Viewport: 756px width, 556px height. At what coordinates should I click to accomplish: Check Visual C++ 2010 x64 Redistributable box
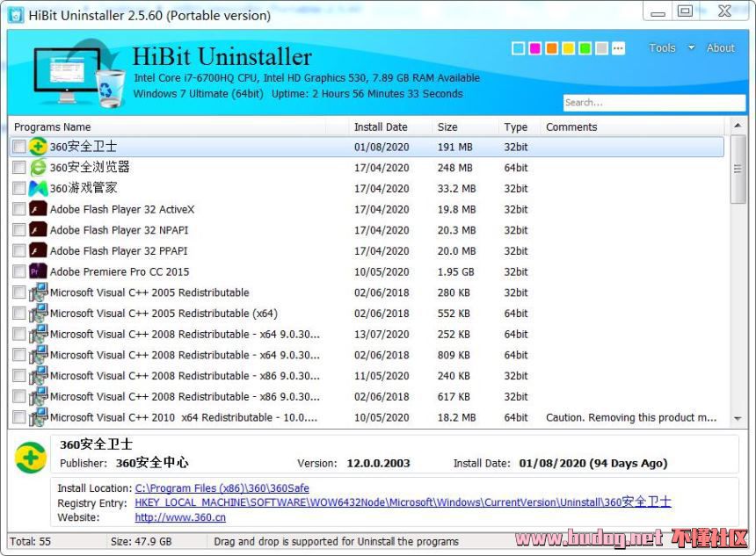pos(18,416)
